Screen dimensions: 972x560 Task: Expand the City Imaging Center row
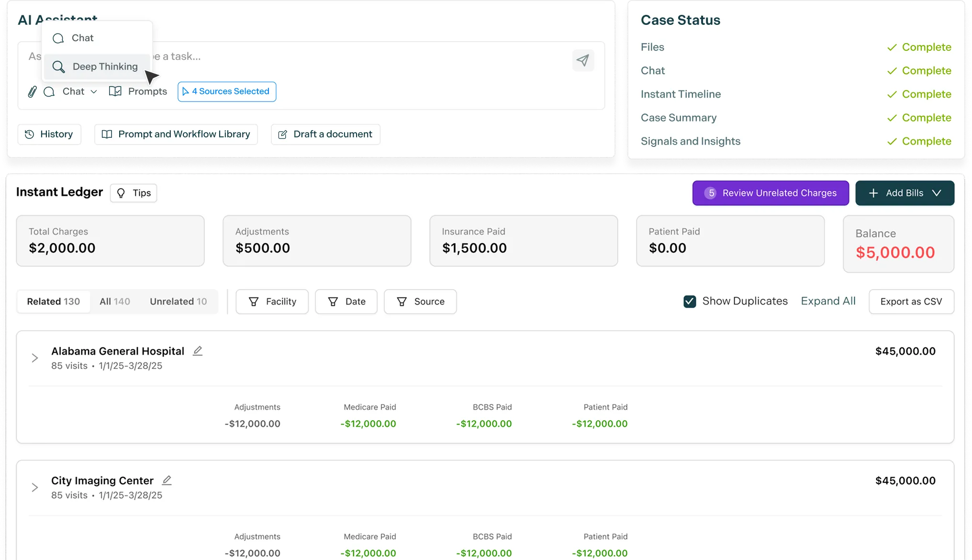click(35, 487)
